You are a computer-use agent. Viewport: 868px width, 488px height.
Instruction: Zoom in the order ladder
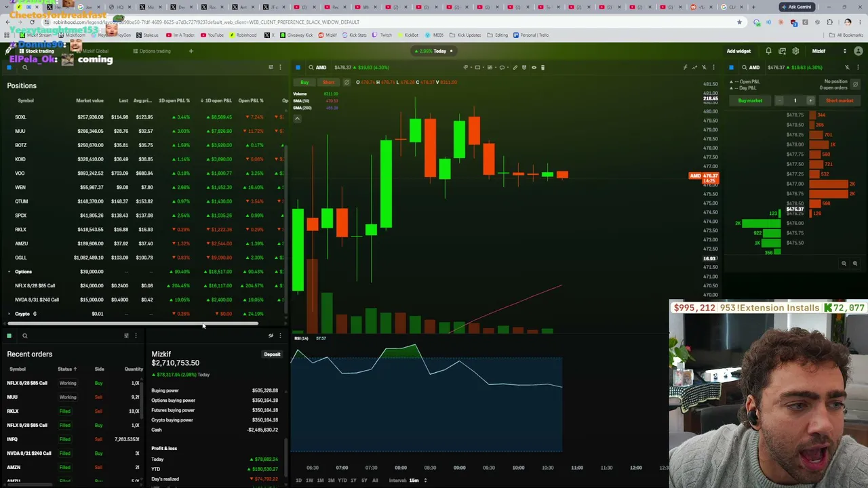(x=854, y=264)
